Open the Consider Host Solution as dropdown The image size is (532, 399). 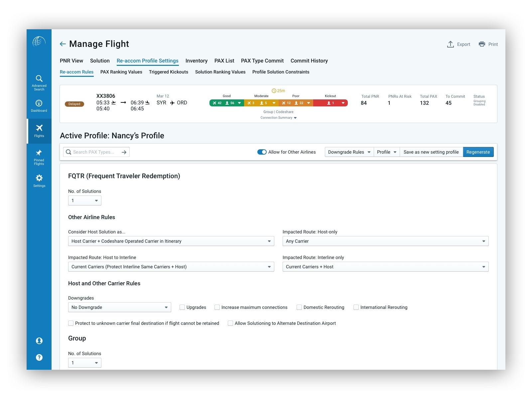171,241
